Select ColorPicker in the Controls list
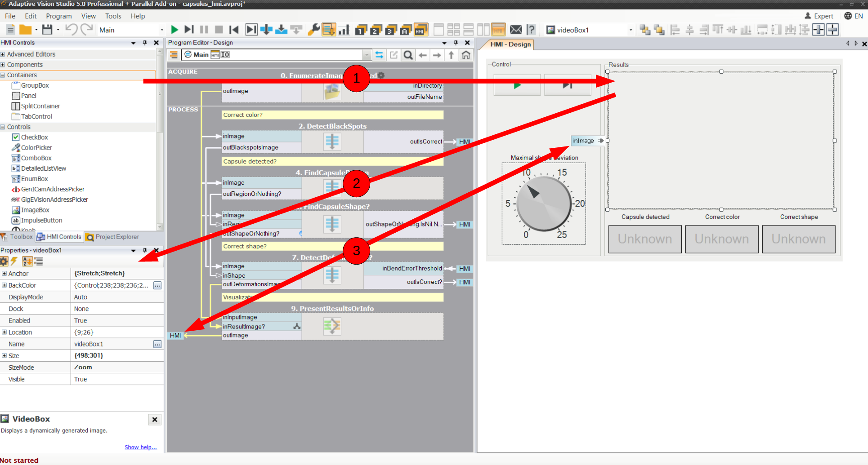Image resolution: width=868 pixels, height=465 pixels. click(x=32, y=148)
